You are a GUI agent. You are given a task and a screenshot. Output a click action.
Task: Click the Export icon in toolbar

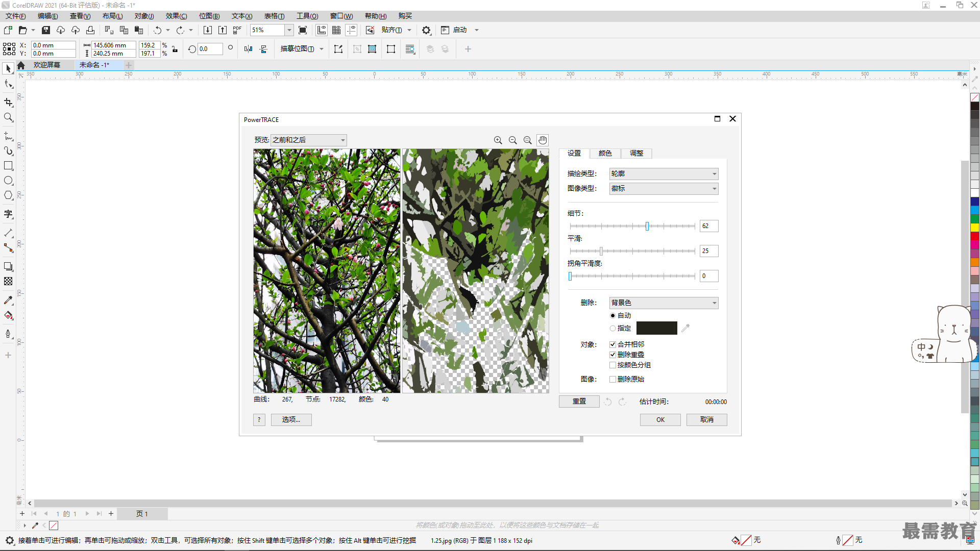[x=223, y=30]
